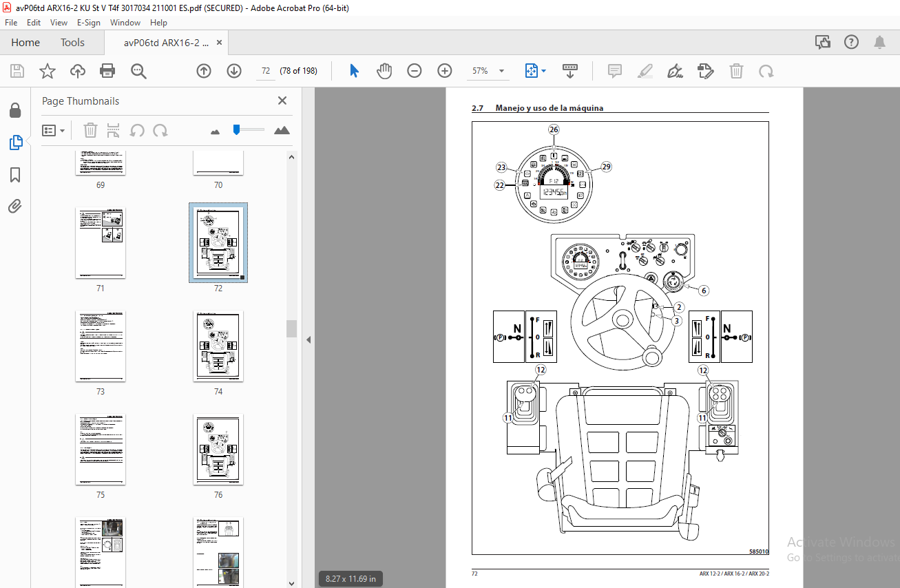Select the page 72 thumbnail
The image size is (900, 588).
coord(218,243)
